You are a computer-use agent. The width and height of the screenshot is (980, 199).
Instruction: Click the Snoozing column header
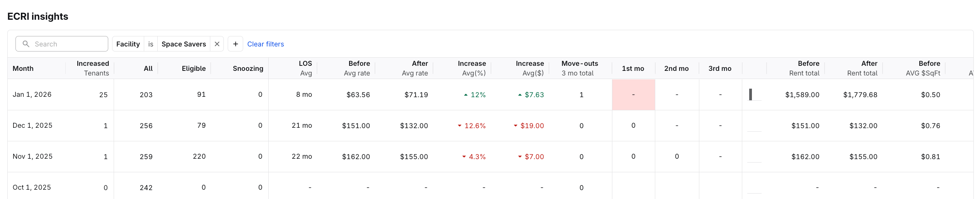pyautogui.click(x=248, y=68)
